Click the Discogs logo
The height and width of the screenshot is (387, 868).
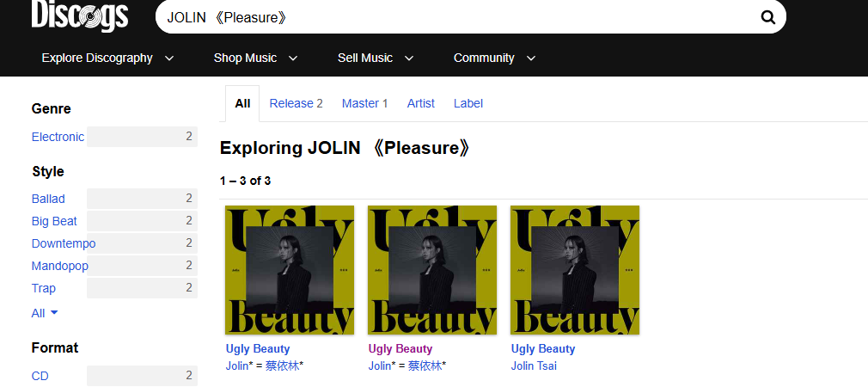tap(80, 15)
